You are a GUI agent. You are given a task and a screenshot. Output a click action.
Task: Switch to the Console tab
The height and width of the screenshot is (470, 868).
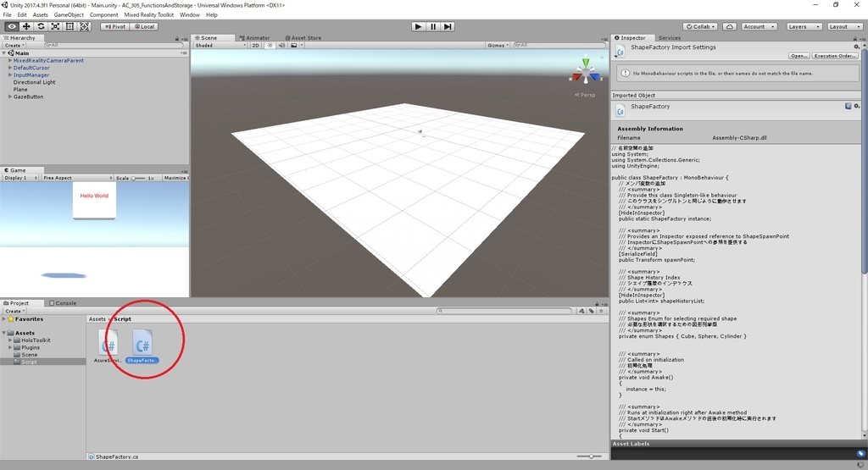[x=63, y=303]
